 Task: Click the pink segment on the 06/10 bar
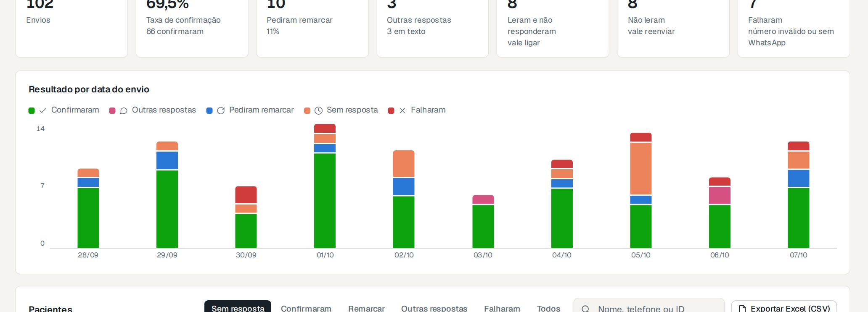click(x=720, y=195)
